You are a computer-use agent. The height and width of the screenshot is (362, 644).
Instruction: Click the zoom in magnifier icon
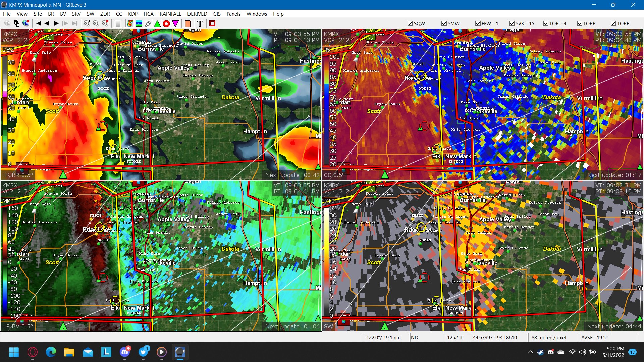87,23
